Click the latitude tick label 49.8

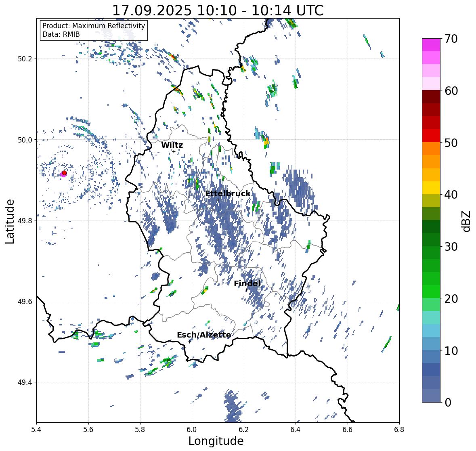pyautogui.click(x=25, y=220)
